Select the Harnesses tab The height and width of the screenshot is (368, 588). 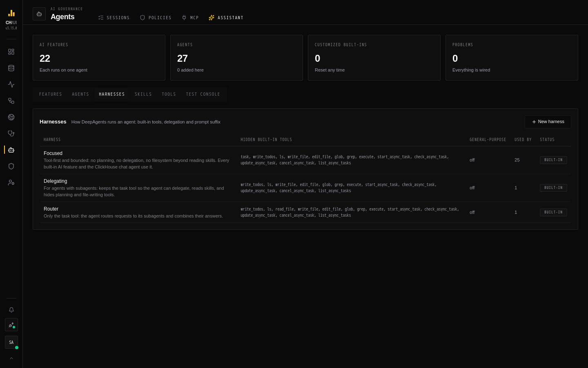click(x=112, y=94)
